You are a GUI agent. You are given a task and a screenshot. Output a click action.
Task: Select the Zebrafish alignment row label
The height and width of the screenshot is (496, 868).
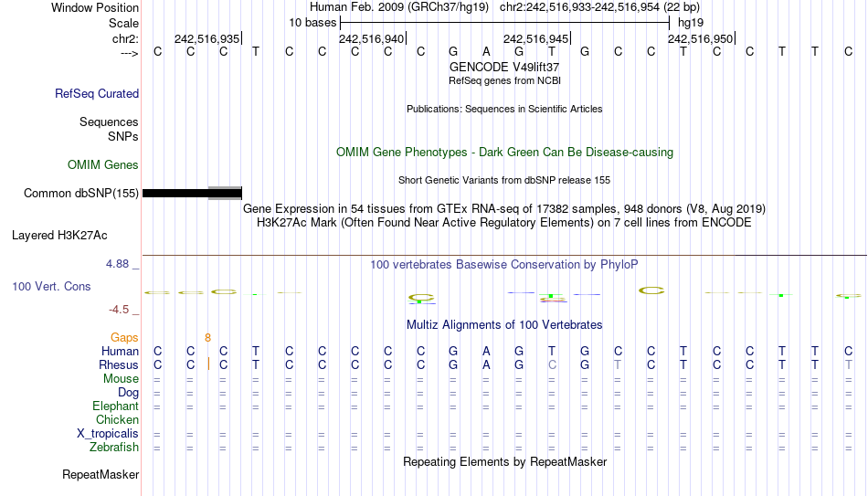click(x=114, y=448)
